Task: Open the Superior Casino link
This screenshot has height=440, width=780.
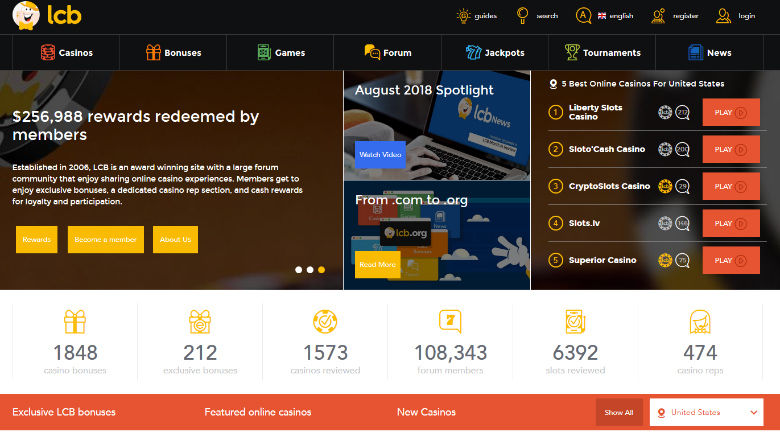Action: [x=602, y=260]
